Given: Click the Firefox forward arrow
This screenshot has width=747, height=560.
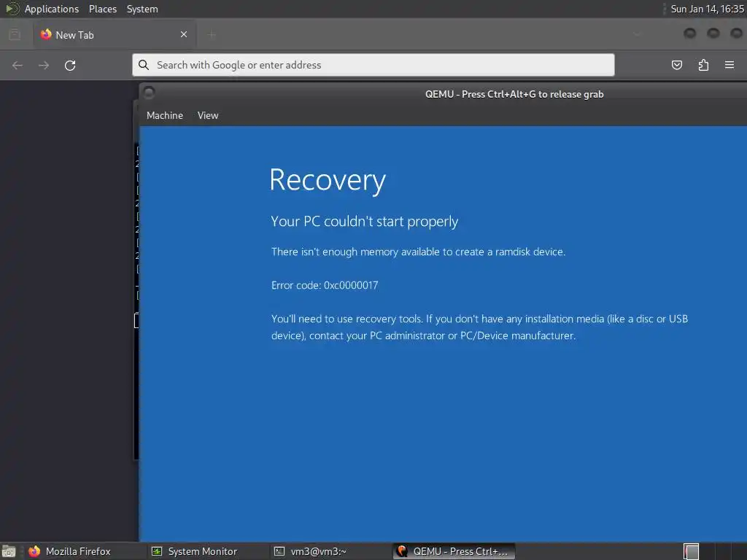Looking at the screenshot, I should coord(44,65).
